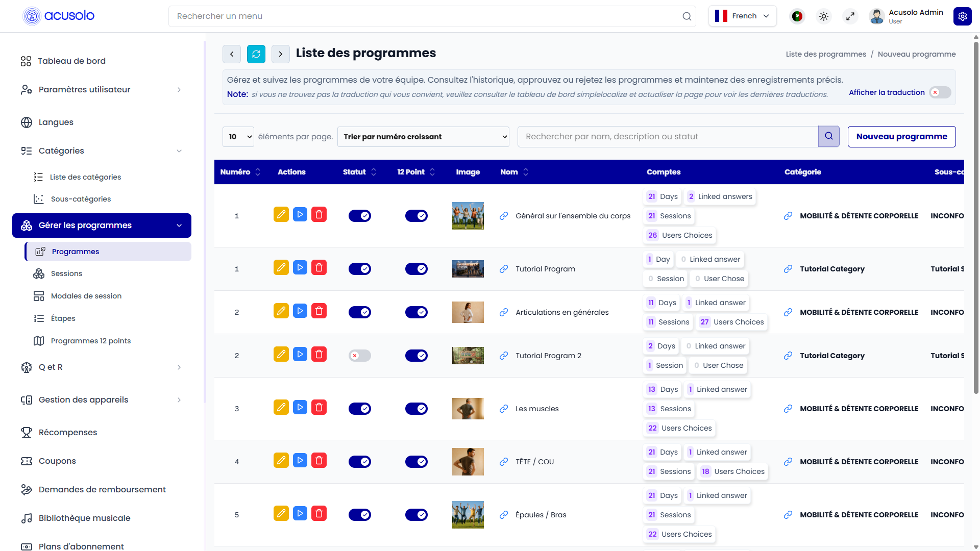Sort by Numéro column arrows
Screen dimensions: 980x551
click(x=258, y=172)
